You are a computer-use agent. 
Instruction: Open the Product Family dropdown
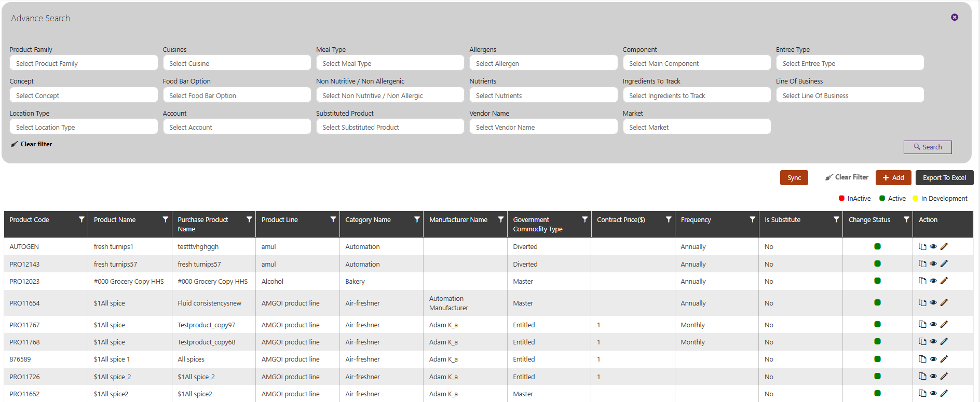point(84,63)
